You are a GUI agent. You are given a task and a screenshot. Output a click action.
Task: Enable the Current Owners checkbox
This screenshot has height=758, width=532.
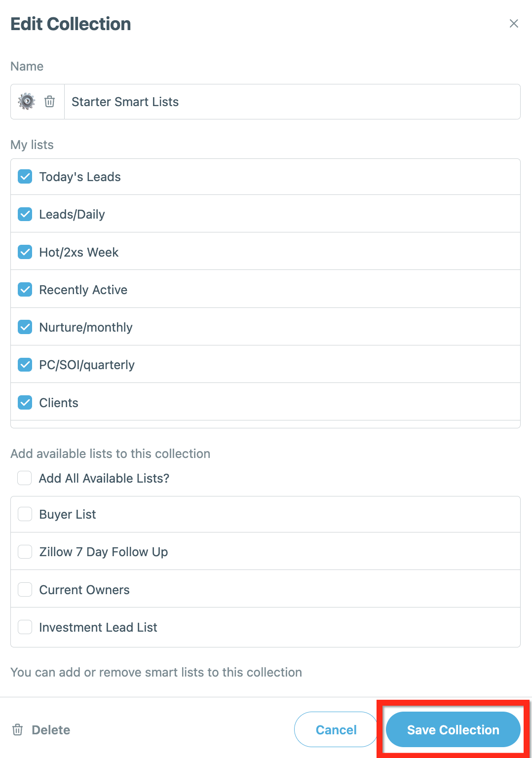click(x=25, y=590)
